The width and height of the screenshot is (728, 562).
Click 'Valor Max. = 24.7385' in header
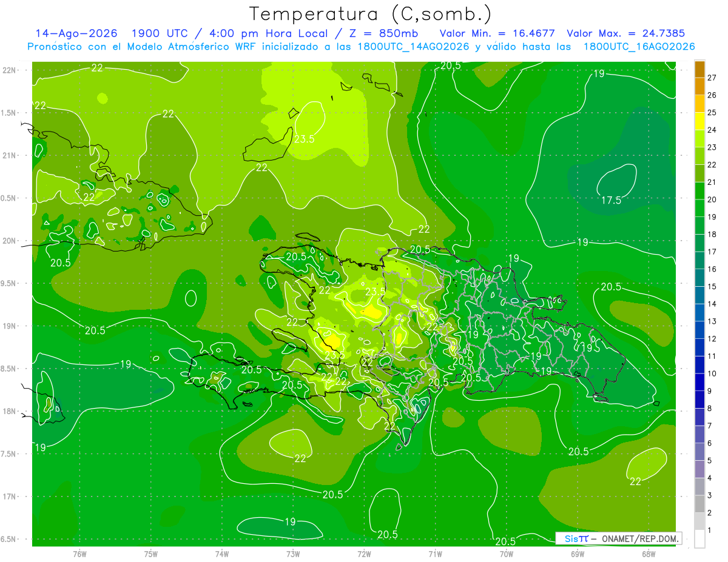pos(625,33)
